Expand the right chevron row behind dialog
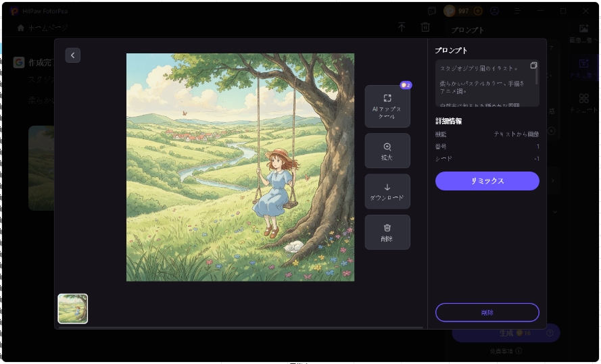 [553, 180]
